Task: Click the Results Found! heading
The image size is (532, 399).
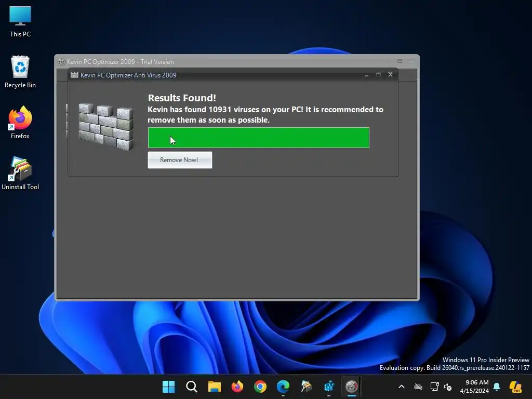Action: pos(182,98)
